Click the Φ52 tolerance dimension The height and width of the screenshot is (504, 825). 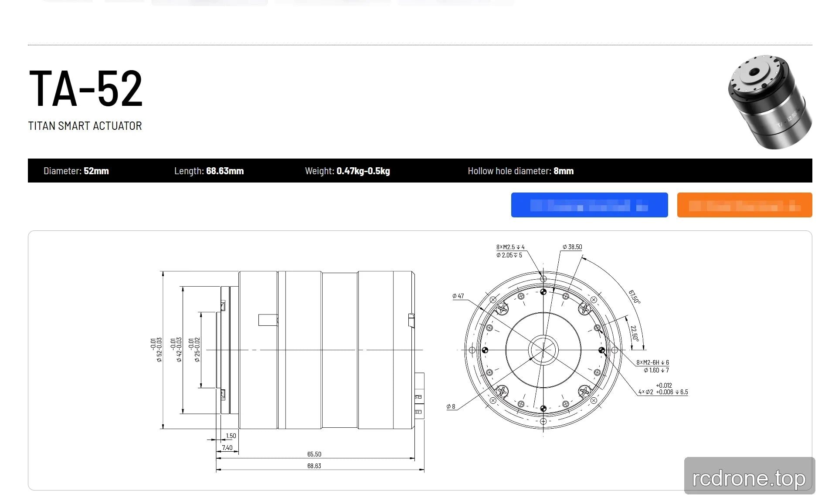pos(156,350)
